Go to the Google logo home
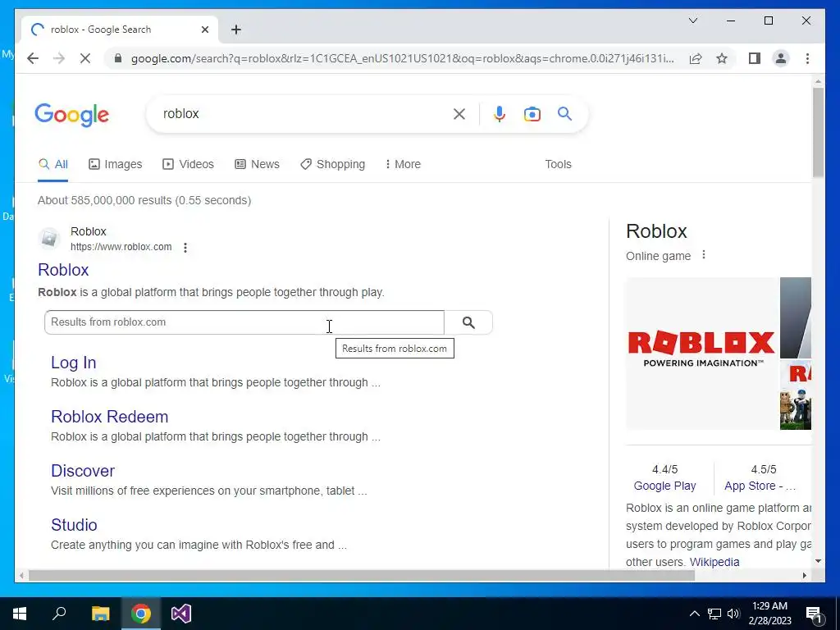The height and width of the screenshot is (630, 840). [72, 115]
